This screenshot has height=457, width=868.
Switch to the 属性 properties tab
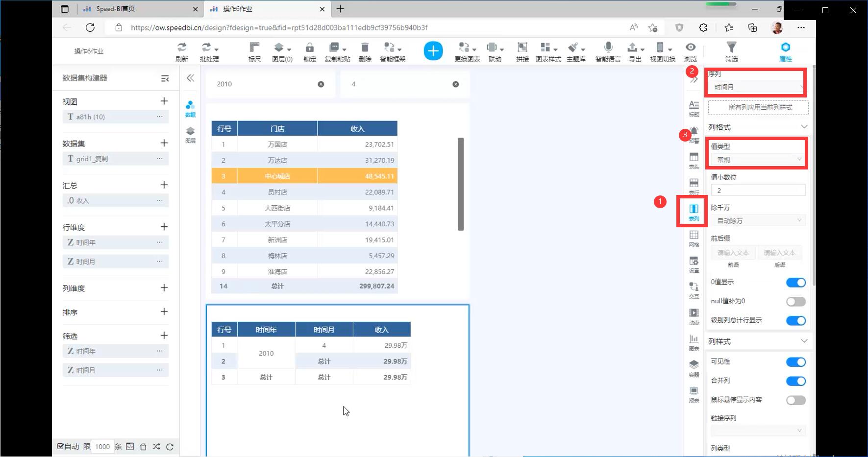786,51
